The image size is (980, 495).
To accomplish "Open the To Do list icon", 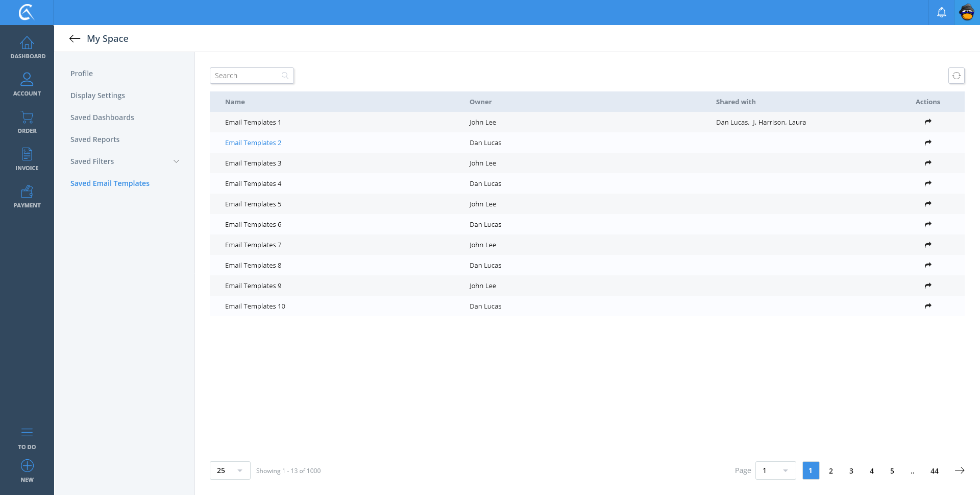I will tap(27, 433).
